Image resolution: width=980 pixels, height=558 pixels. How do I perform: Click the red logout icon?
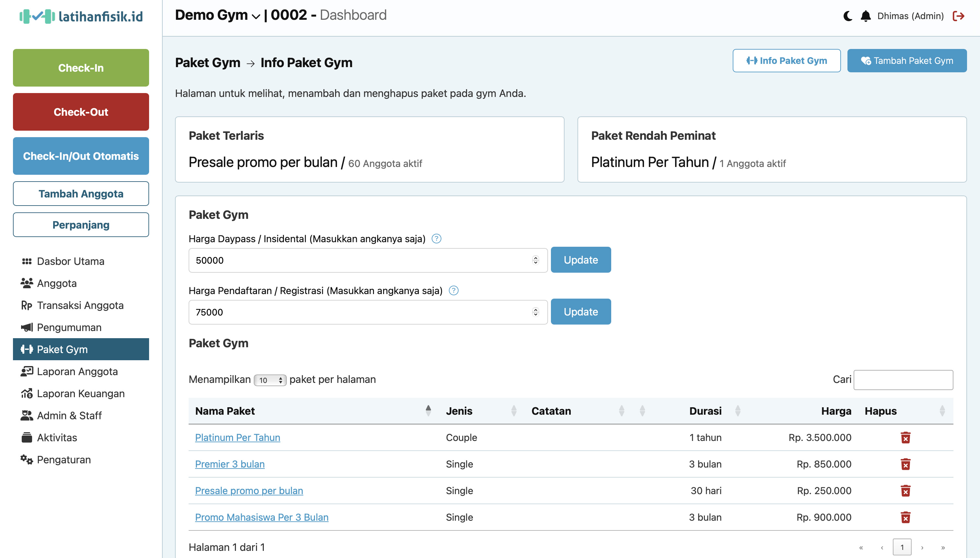(x=958, y=16)
